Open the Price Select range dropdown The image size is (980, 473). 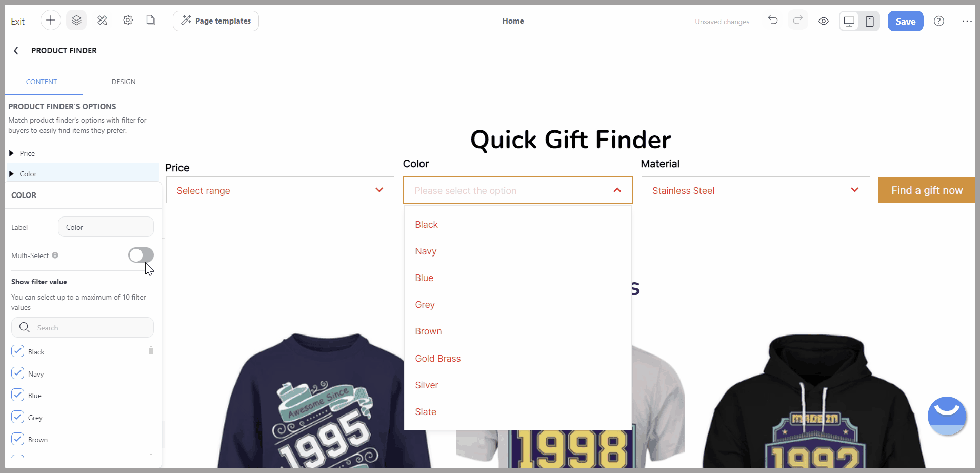pyautogui.click(x=280, y=190)
